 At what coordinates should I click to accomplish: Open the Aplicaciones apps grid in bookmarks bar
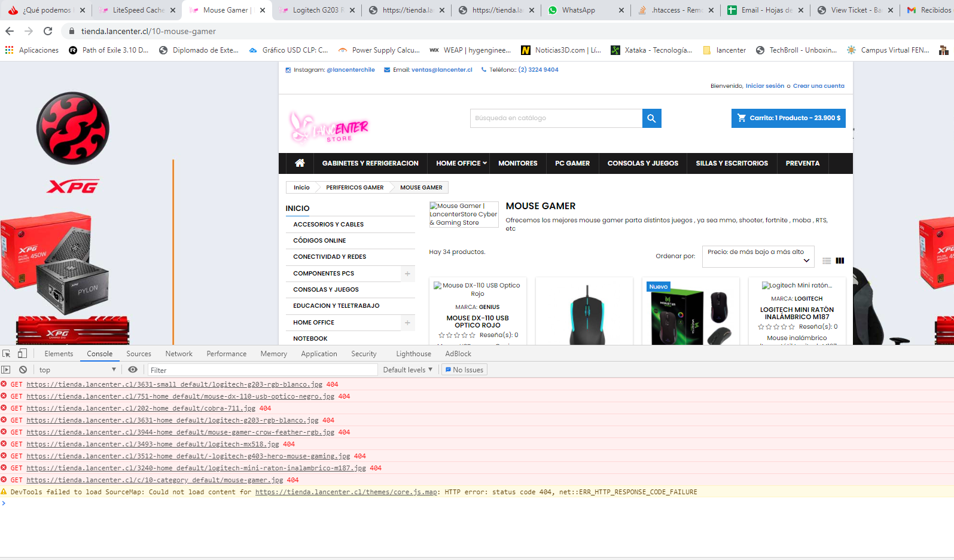32,50
